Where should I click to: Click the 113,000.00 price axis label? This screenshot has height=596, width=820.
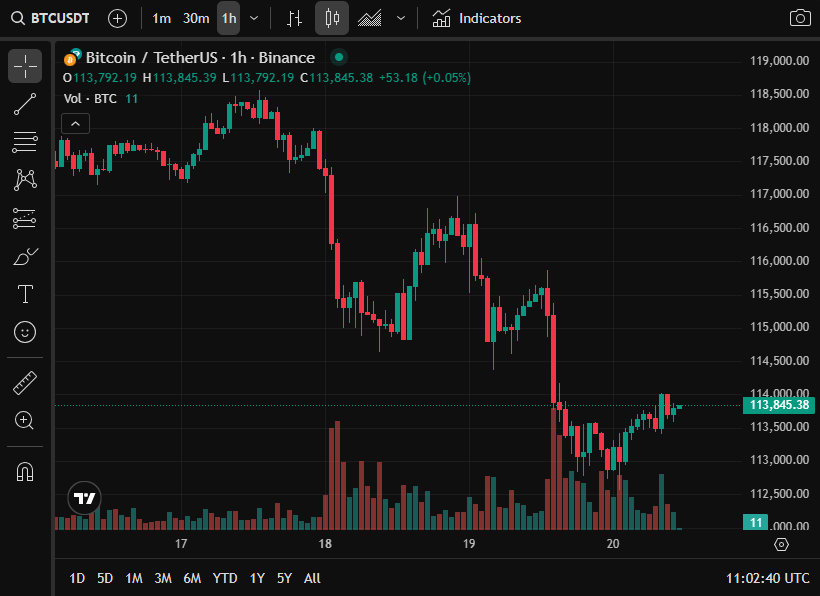(779, 460)
